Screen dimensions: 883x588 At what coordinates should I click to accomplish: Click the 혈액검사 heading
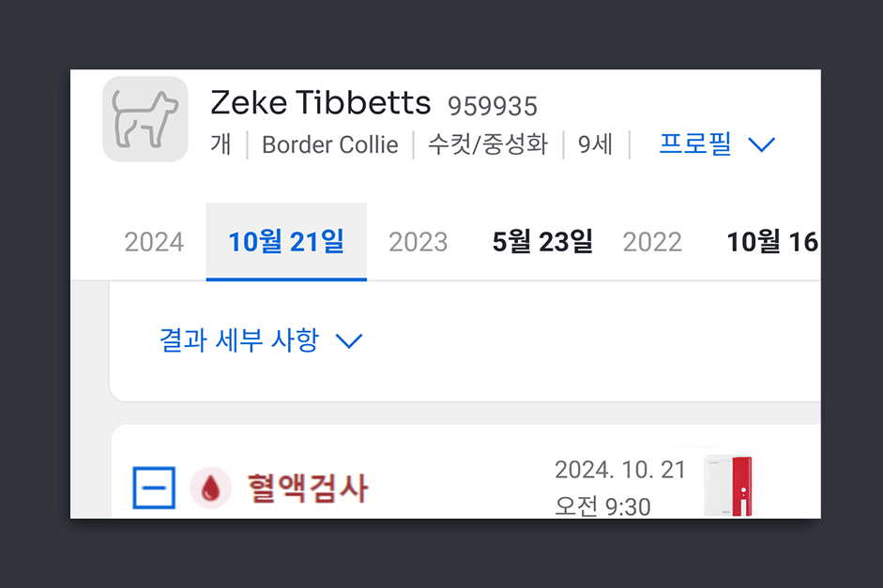(x=308, y=488)
